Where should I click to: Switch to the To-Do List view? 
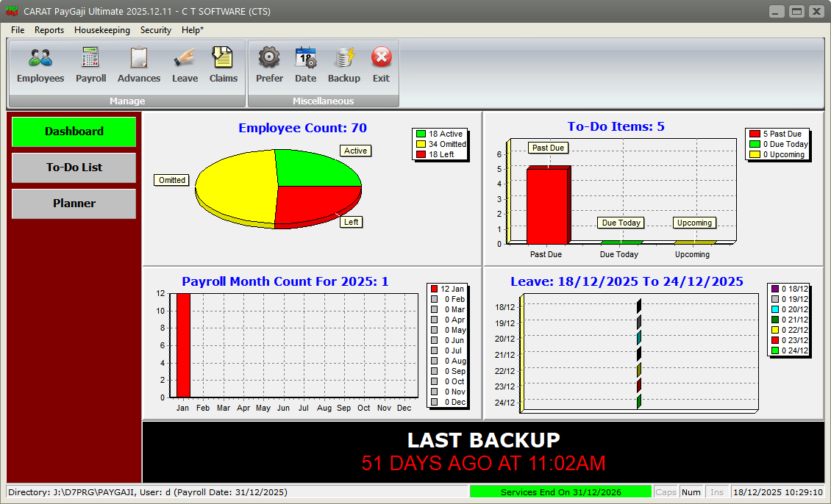point(74,168)
